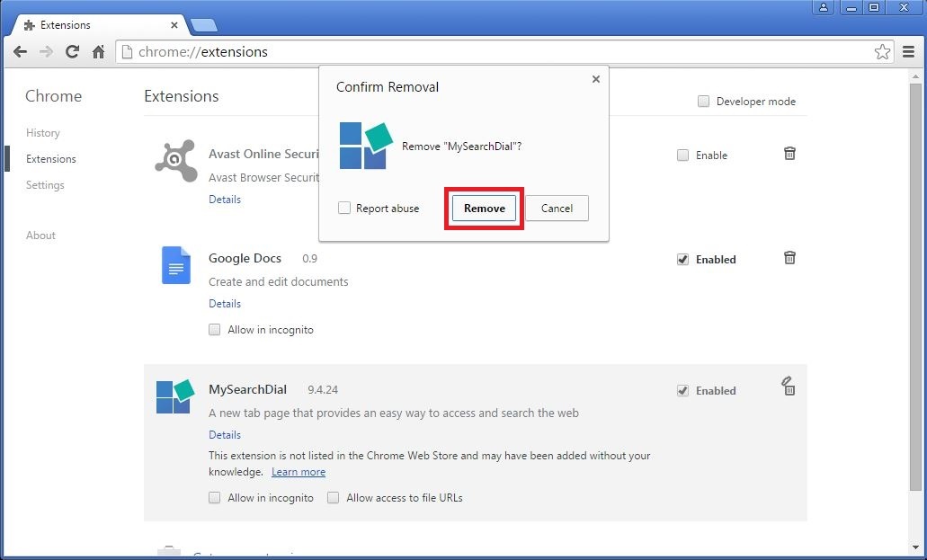Image resolution: width=927 pixels, height=560 pixels.
Task: Open History in the Chrome sidebar
Action: click(x=42, y=132)
